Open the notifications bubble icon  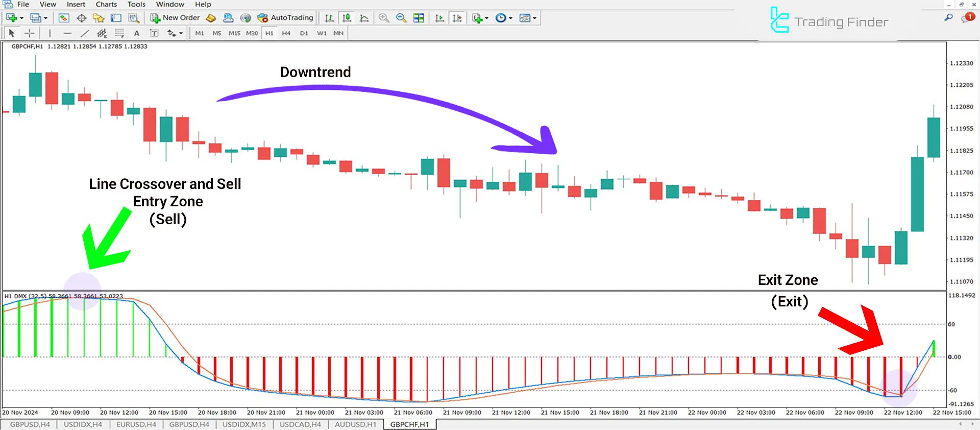tap(967, 18)
